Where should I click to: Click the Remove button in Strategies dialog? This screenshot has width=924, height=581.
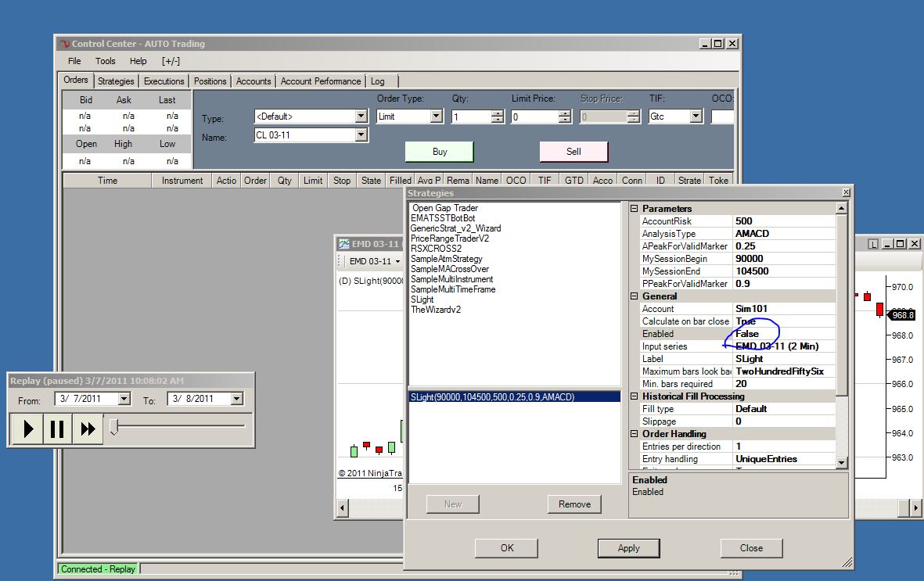(x=574, y=504)
